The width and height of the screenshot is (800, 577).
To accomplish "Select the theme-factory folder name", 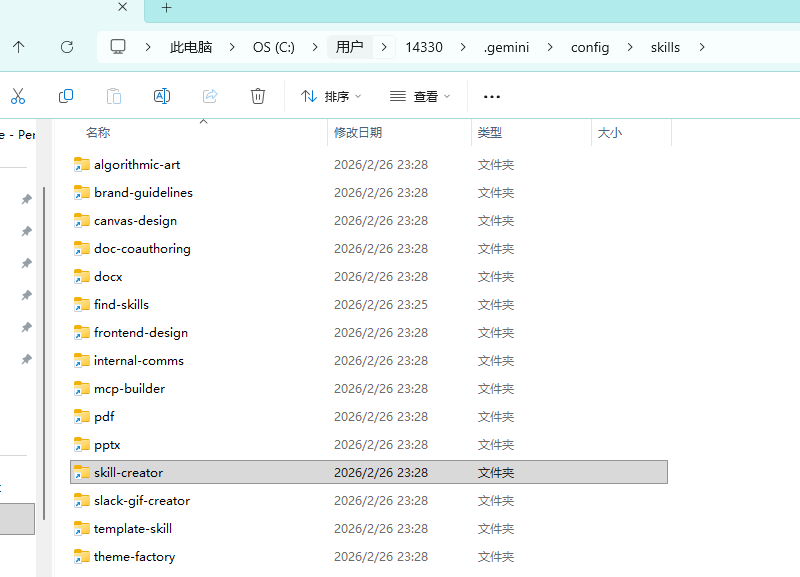I will tap(134, 557).
